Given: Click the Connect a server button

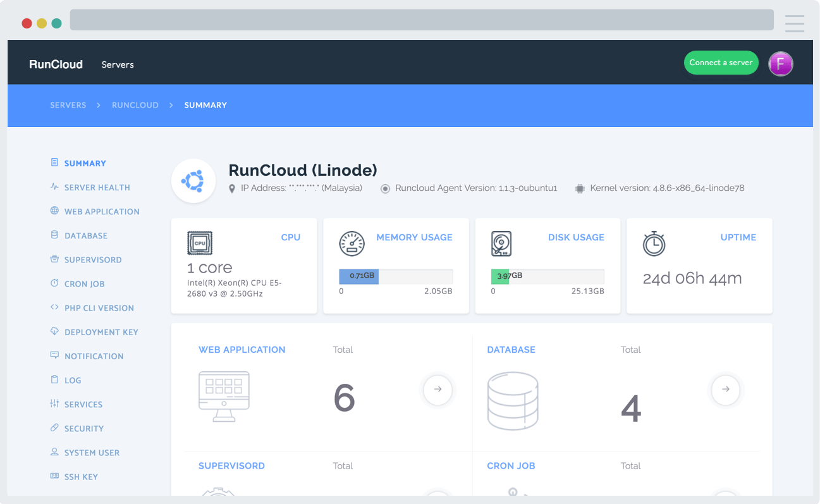Looking at the screenshot, I should pyautogui.click(x=721, y=63).
